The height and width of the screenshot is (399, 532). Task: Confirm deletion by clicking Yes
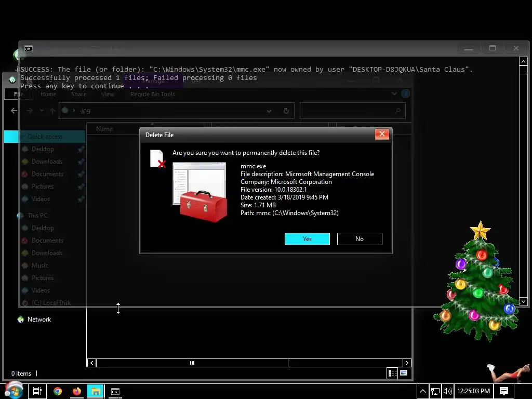tap(307, 239)
